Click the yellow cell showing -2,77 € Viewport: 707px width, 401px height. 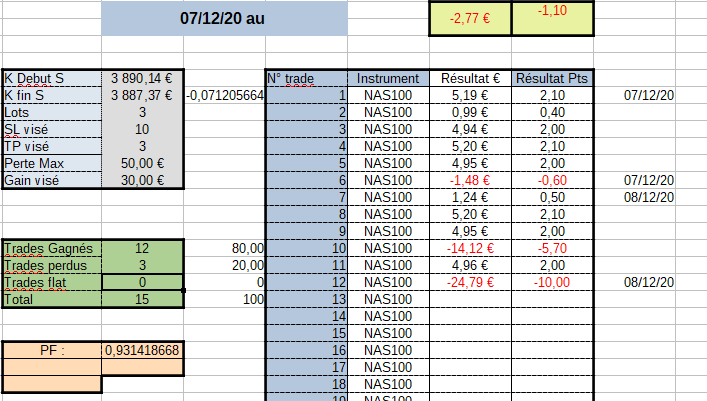tap(470, 18)
